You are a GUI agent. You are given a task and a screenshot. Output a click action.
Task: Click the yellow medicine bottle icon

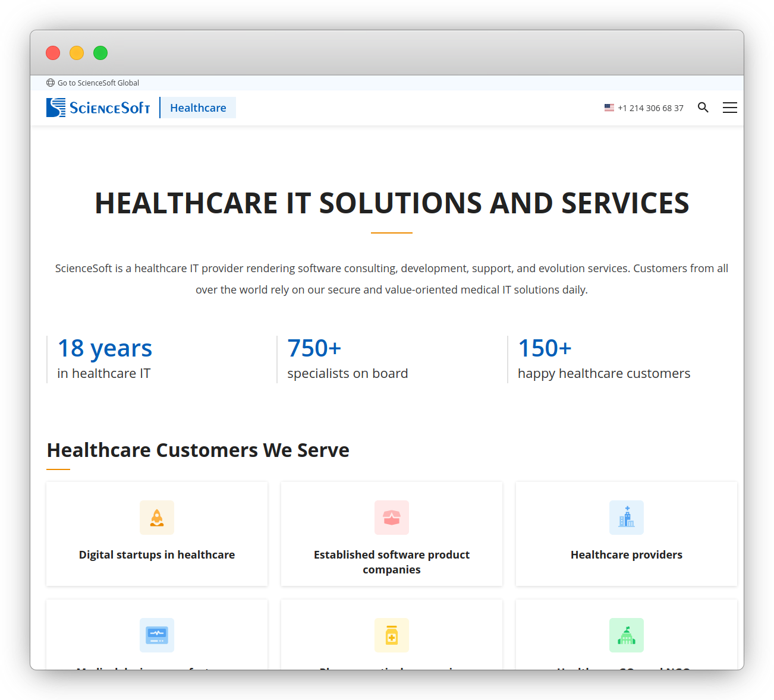392,635
